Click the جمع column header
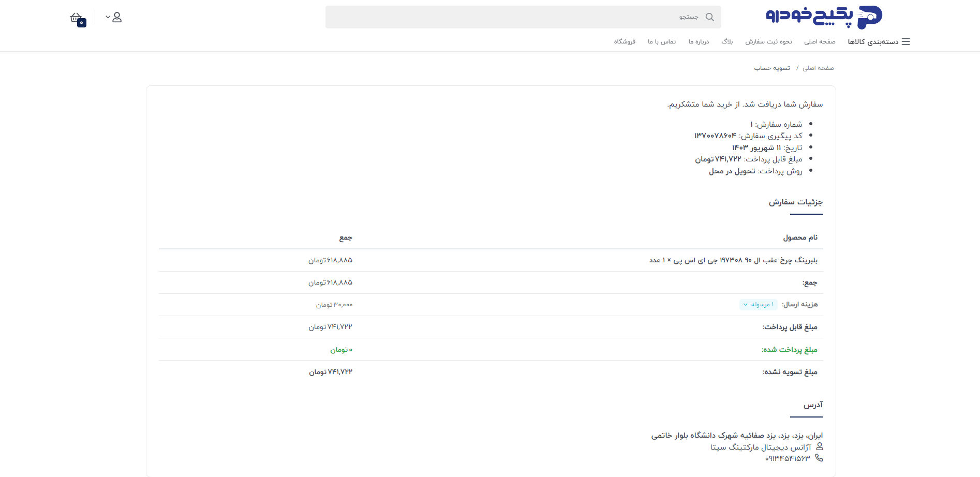The image size is (980, 477). (x=346, y=237)
